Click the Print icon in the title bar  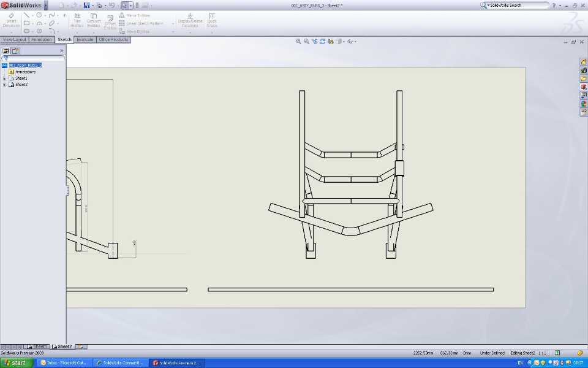[99, 6]
